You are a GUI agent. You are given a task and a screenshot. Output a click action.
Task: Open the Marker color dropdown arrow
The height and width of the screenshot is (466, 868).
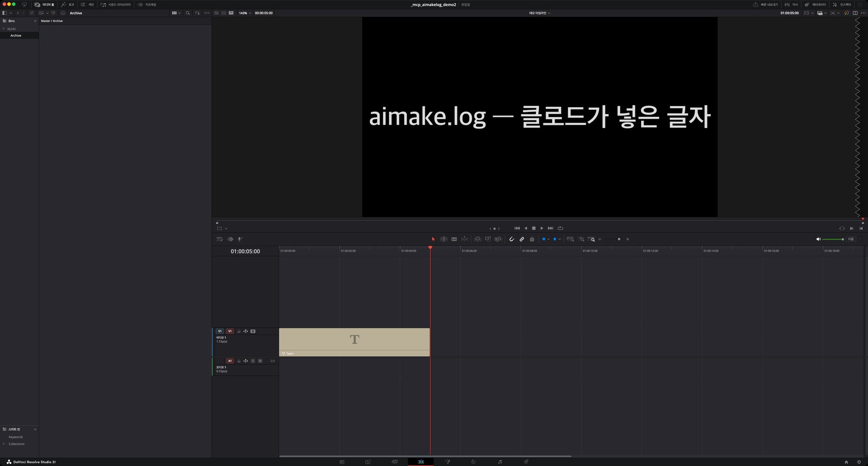click(x=560, y=239)
